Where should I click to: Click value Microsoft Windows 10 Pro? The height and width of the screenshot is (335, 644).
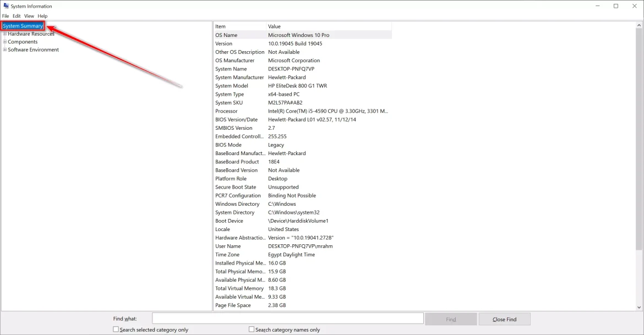click(298, 35)
